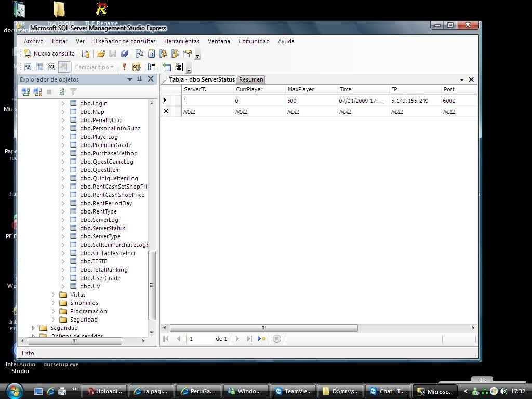Click the Object Explorer filter funnel icon
This screenshot has height=399, width=532.
click(x=73, y=91)
